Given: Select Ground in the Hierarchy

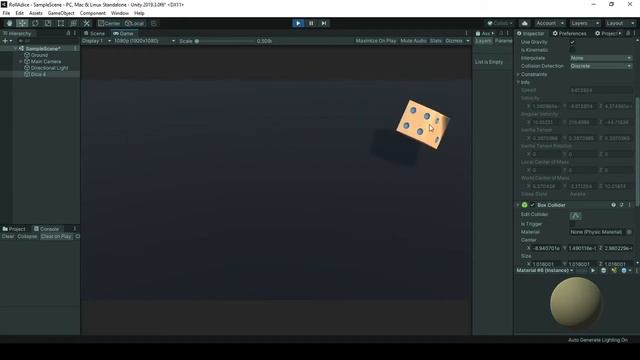Looking at the screenshot, I should [39, 55].
